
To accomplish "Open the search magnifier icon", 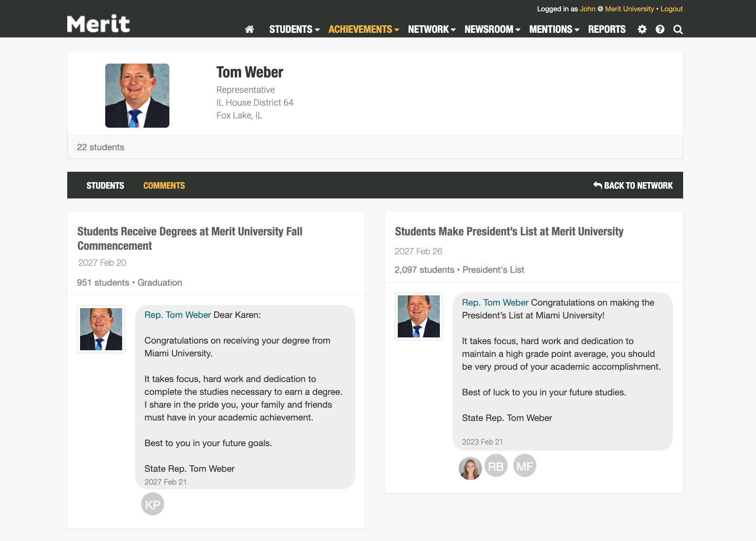I will (x=677, y=29).
